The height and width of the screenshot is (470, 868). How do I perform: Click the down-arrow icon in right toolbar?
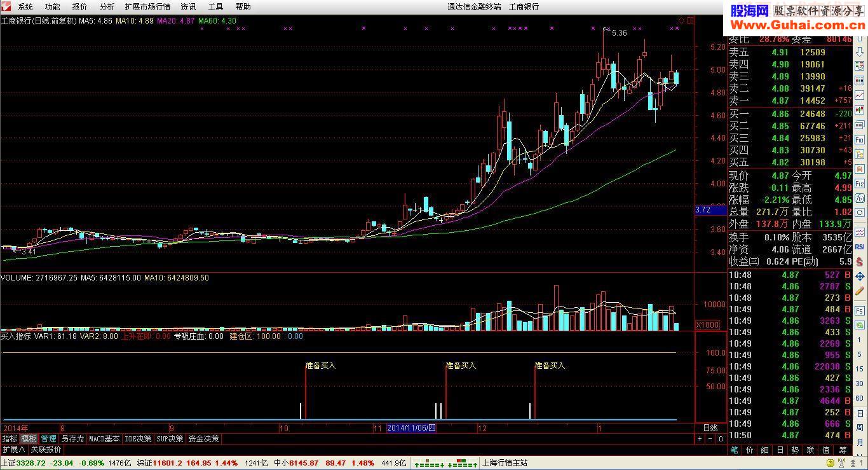(860, 52)
